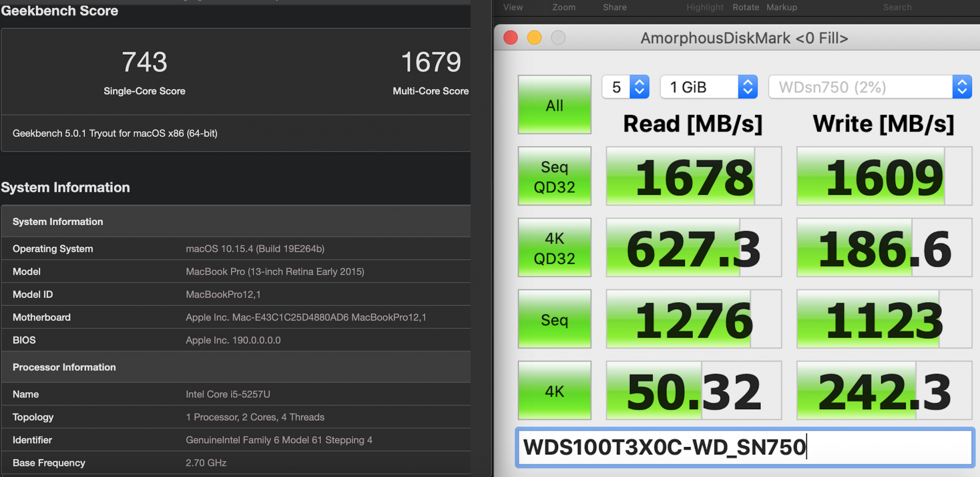Minimize AmorphousDiskMark with the yellow button
This screenshot has width=980, height=477.
[534, 38]
